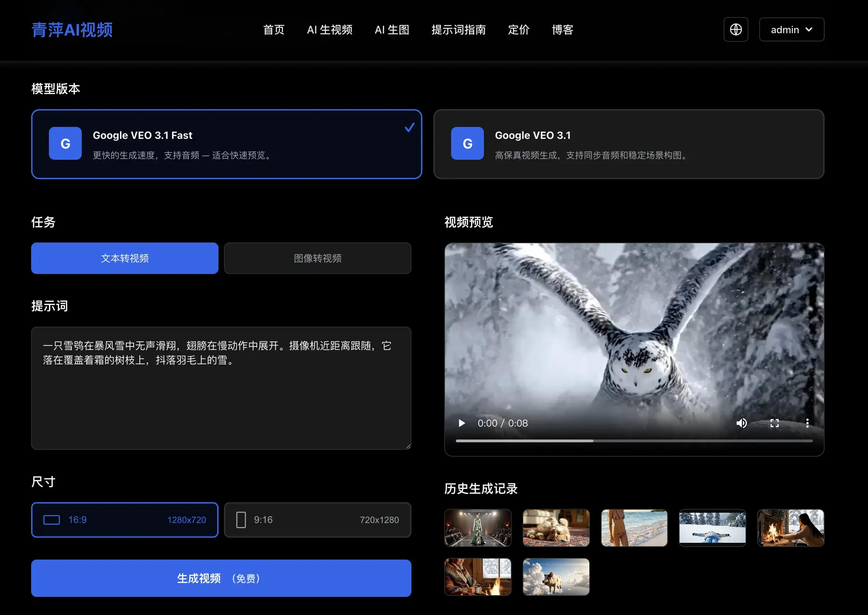This screenshot has width=868, height=615.
Task: Open the admin account dropdown
Action: [x=791, y=29]
